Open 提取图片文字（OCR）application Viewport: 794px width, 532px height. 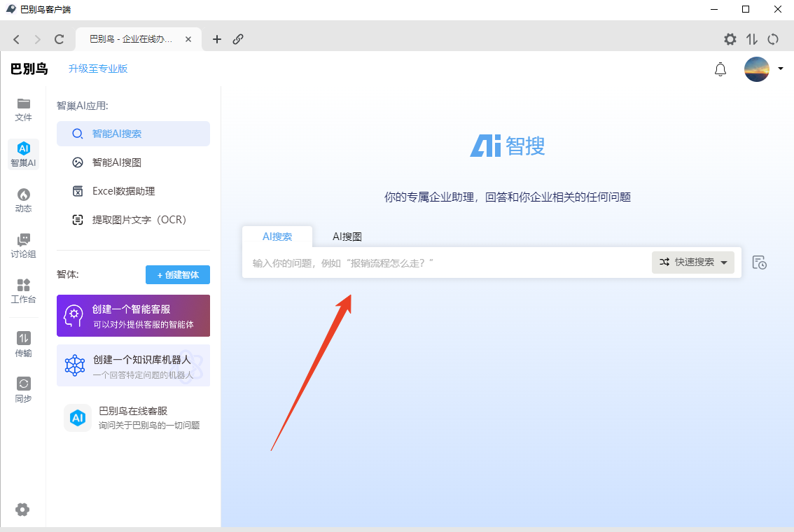(133, 220)
